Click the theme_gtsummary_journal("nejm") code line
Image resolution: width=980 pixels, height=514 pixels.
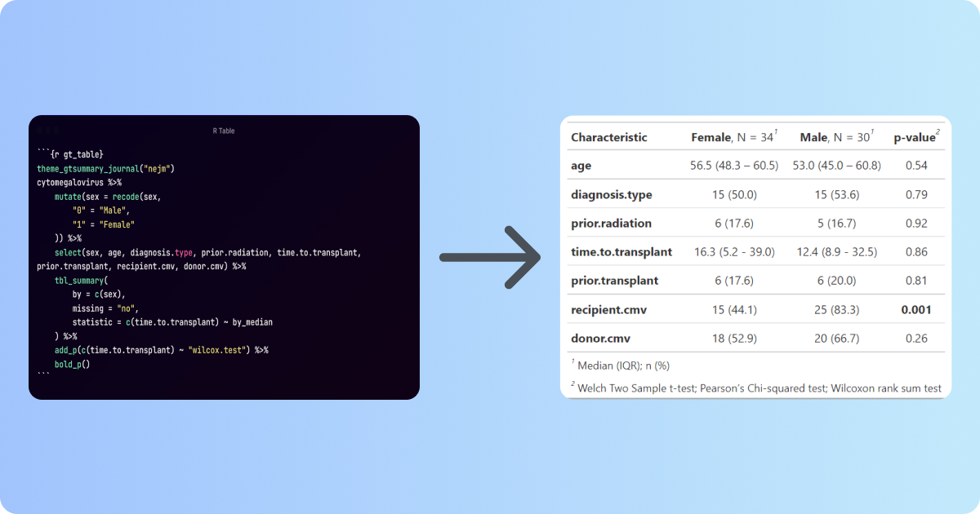[x=106, y=169]
